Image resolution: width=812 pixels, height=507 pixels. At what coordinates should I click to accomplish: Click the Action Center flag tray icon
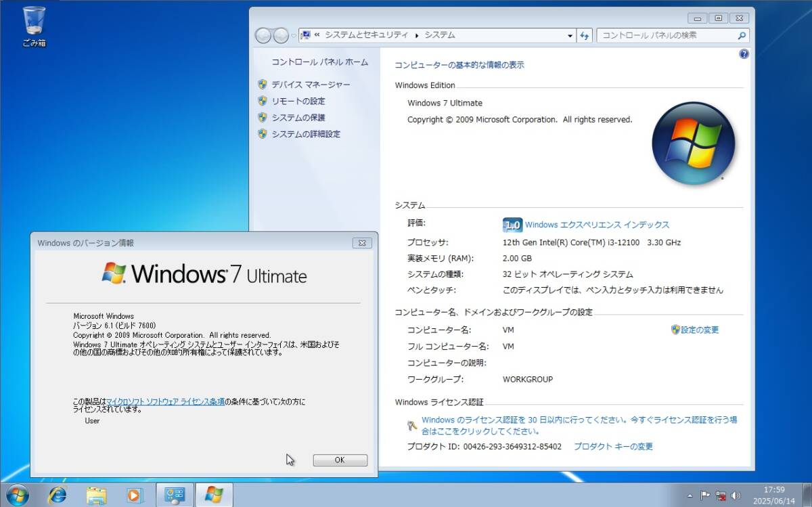(x=705, y=495)
